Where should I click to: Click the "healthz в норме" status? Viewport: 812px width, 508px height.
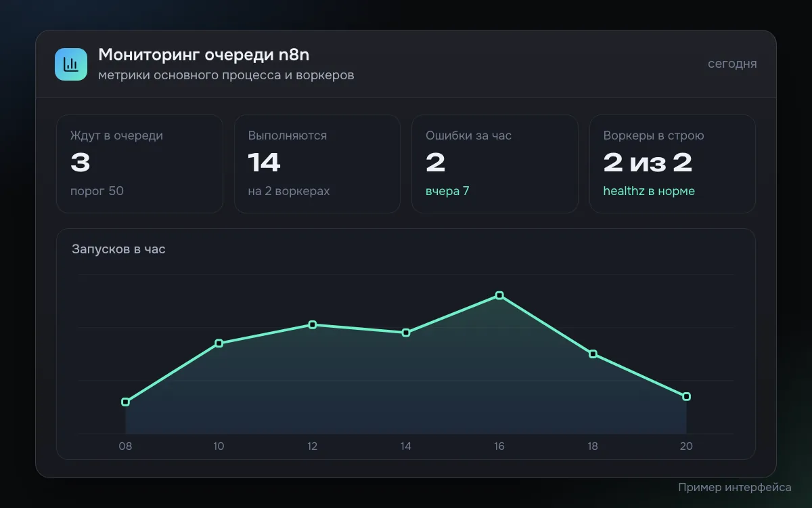pyautogui.click(x=649, y=191)
